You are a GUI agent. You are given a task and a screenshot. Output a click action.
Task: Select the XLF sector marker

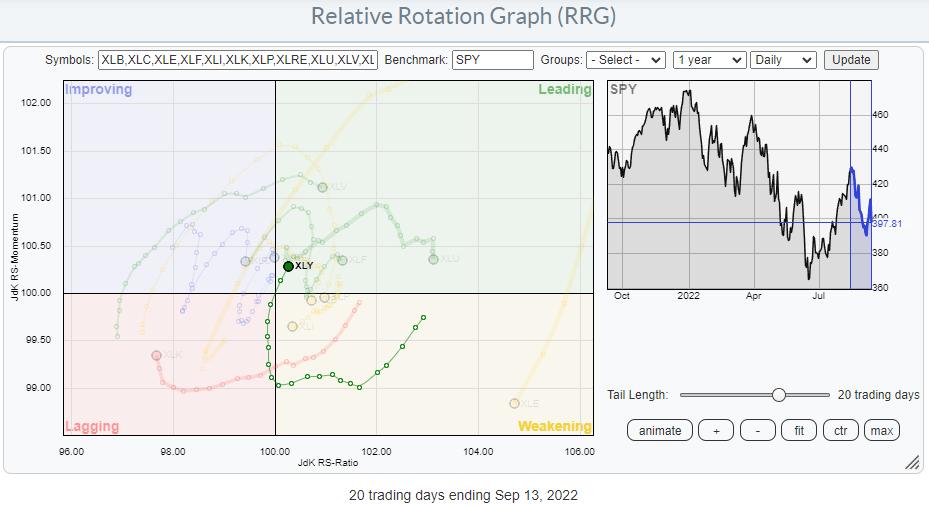[x=342, y=260]
